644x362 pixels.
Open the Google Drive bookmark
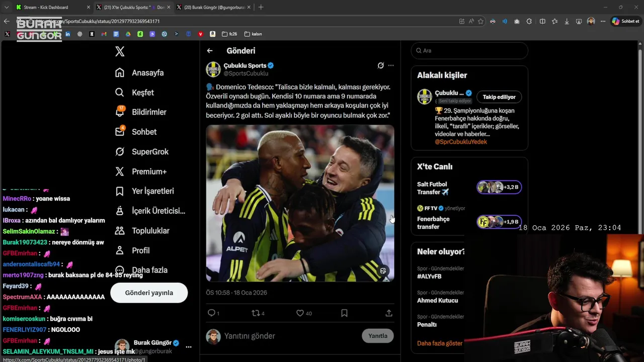(128, 34)
